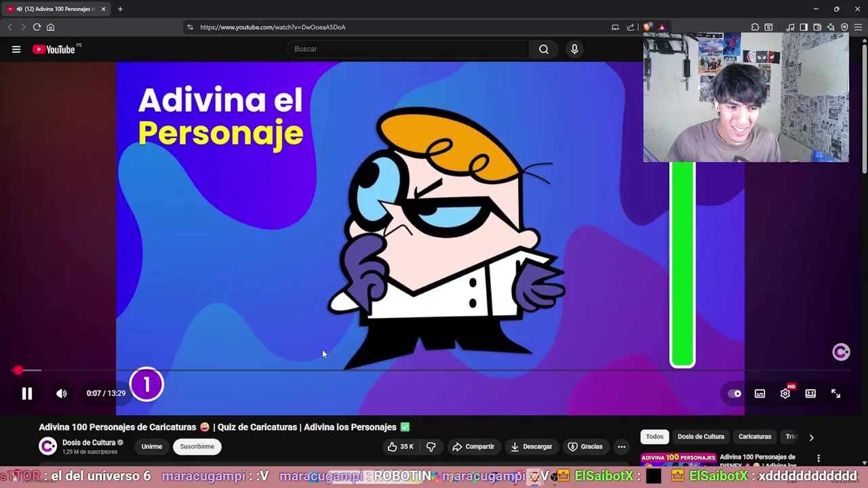Toggle the browser sidebar panel
Screen dimensions: 868x488
coord(804,27)
